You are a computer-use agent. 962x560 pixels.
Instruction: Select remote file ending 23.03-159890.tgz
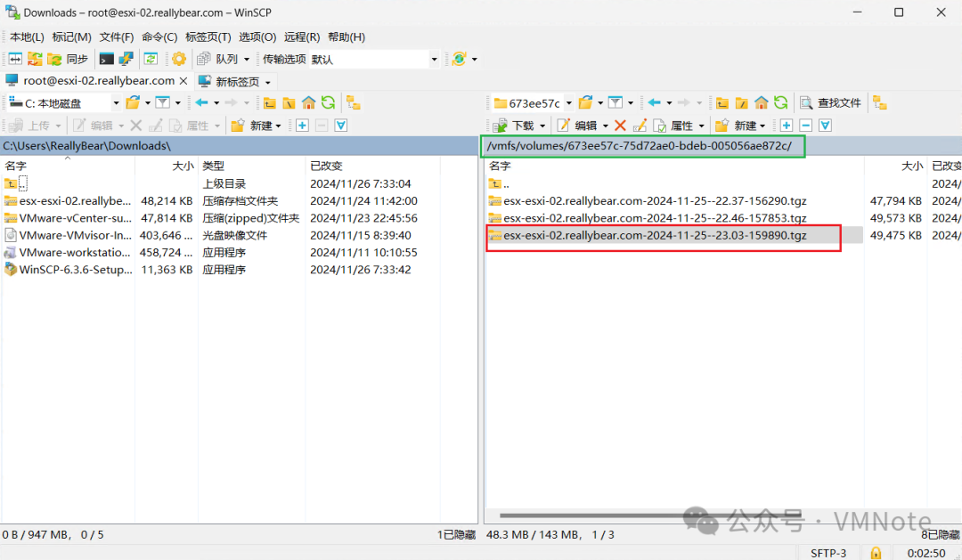tap(655, 235)
